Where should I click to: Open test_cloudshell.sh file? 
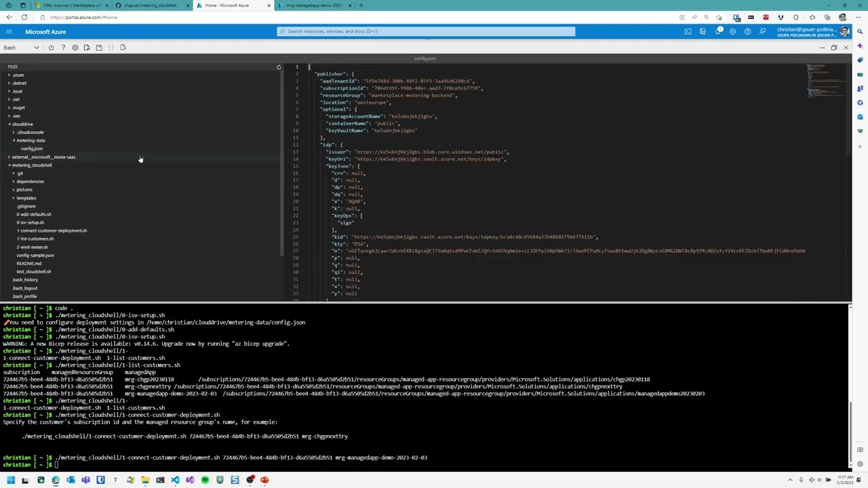pos(34,272)
